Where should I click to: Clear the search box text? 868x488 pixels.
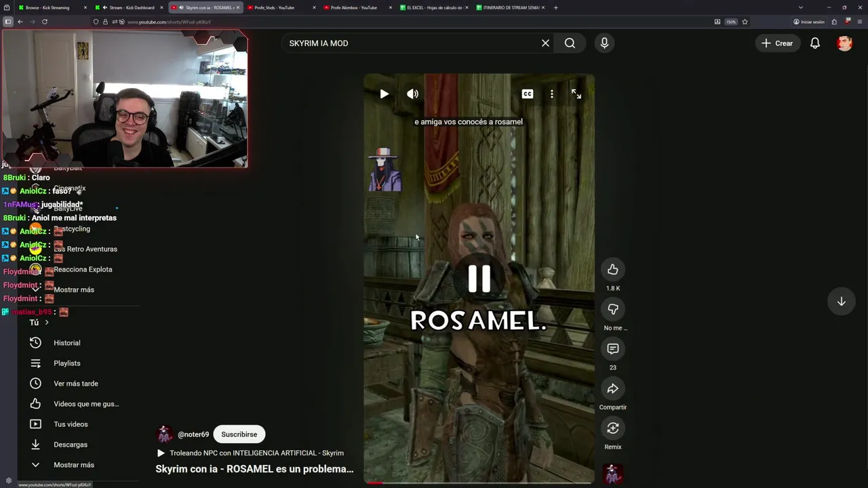(545, 43)
